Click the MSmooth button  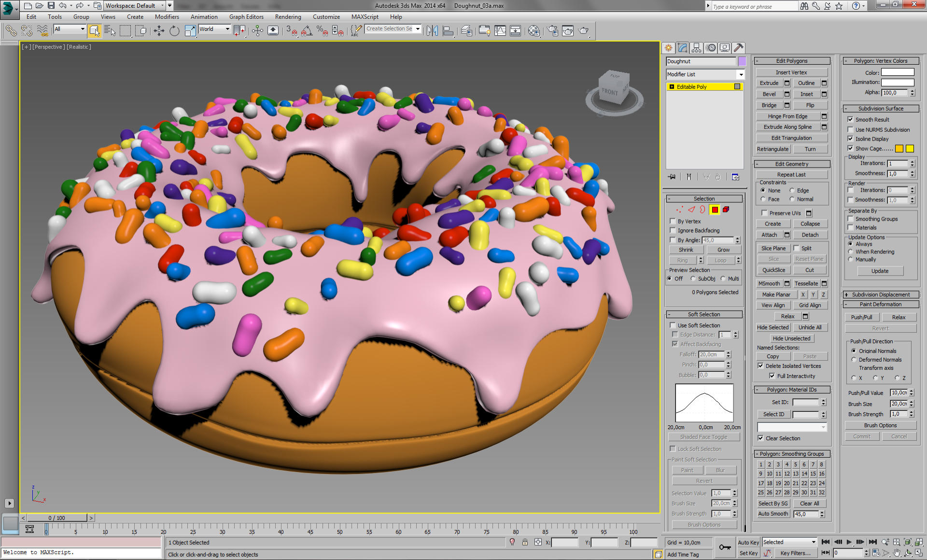(x=769, y=283)
